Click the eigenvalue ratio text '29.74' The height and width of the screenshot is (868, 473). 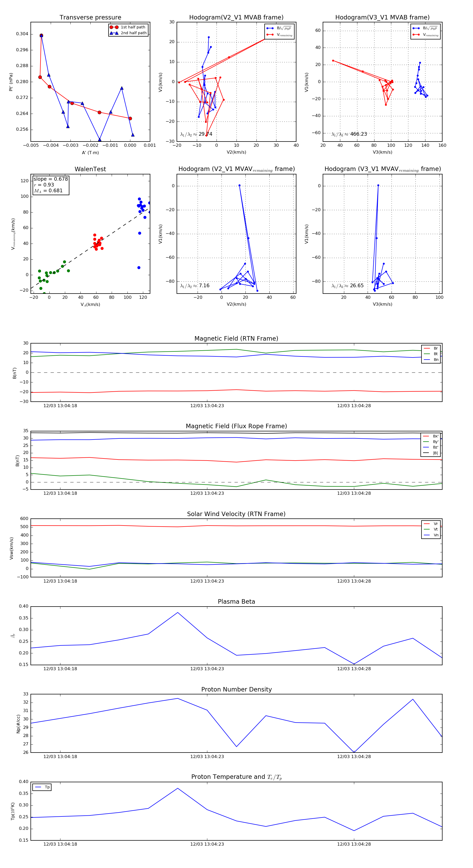point(205,134)
